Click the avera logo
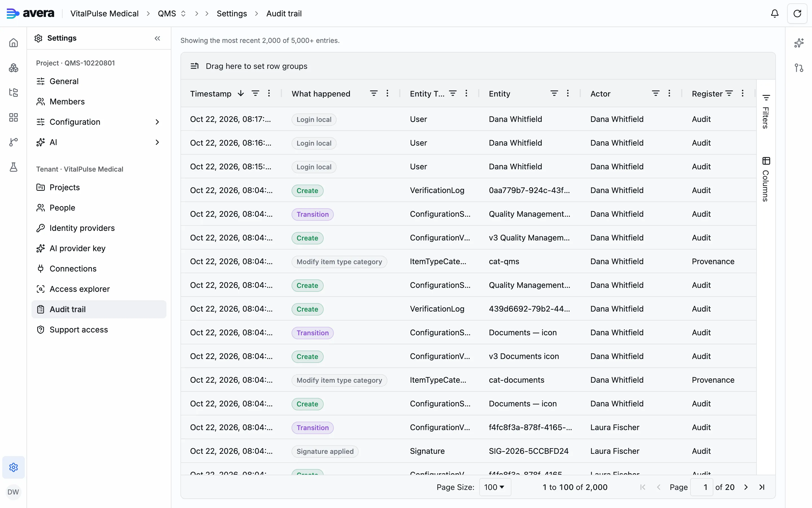 [x=30, y=14]
